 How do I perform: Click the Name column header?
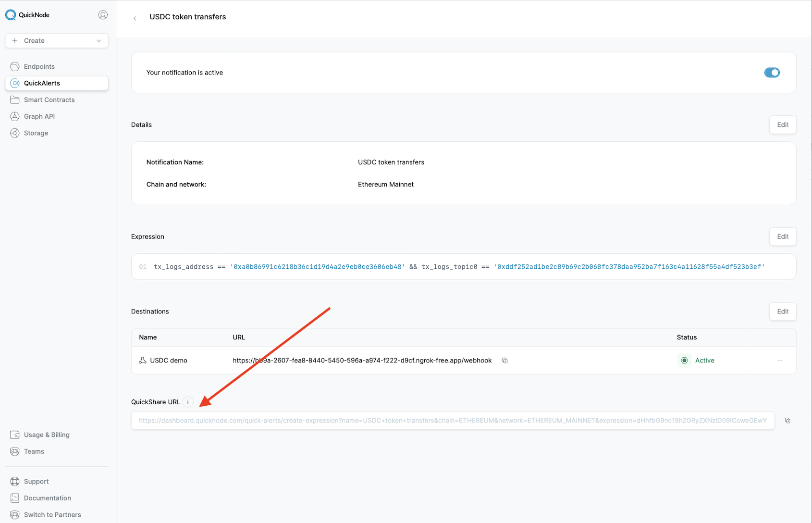[x=148, y=337]
